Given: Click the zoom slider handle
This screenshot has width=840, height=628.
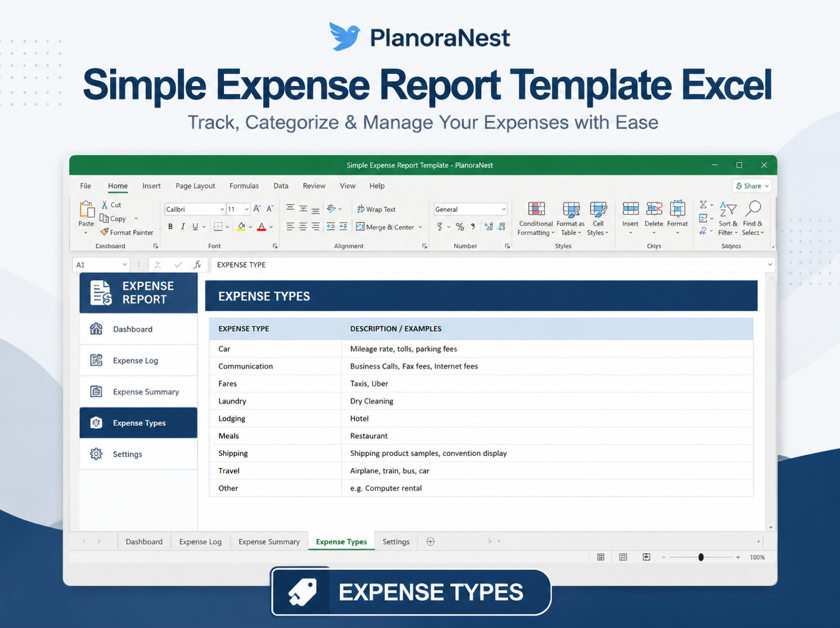Looking at the screenshot, I should click(x=701, y=557).
